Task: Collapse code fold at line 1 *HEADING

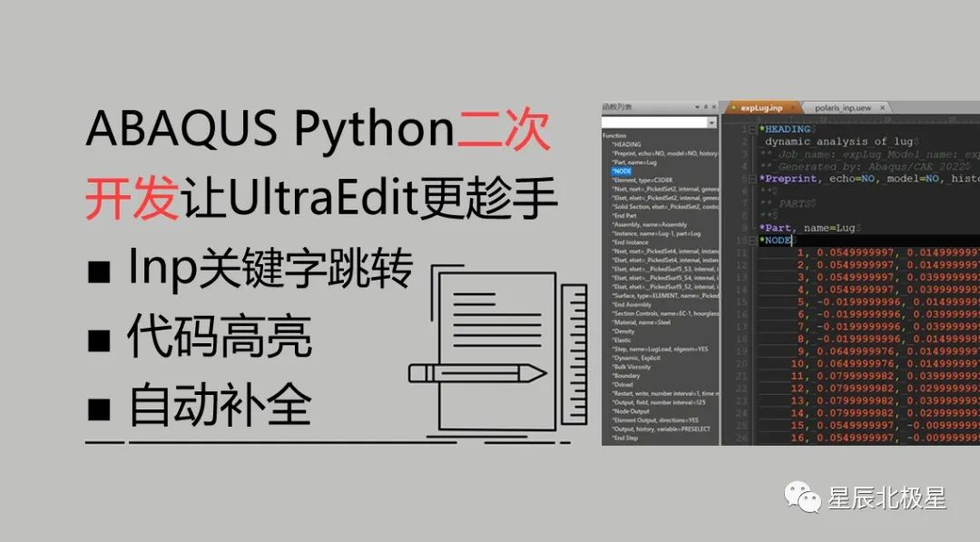Action: pos(752,130)
